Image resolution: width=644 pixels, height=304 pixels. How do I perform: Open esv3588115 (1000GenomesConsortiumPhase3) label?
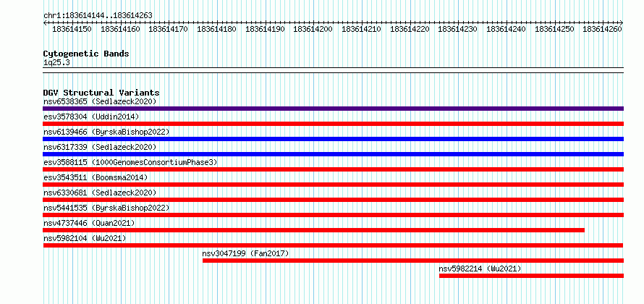[130, 162]
